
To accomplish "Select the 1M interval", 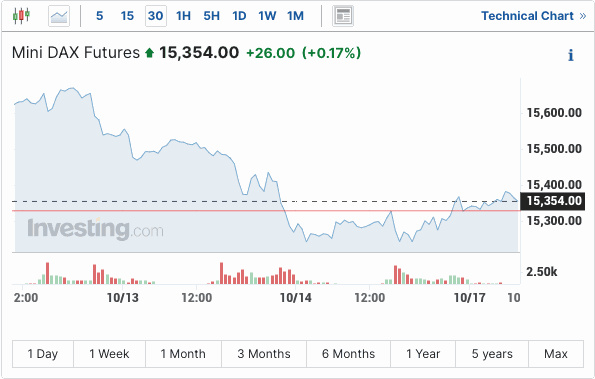I will point(295,16).
